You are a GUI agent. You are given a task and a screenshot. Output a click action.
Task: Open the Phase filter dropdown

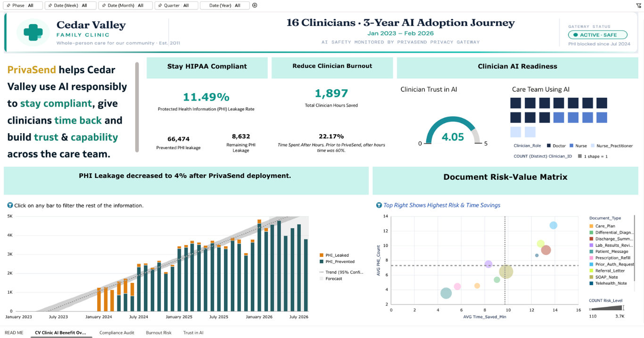[23, 6]
